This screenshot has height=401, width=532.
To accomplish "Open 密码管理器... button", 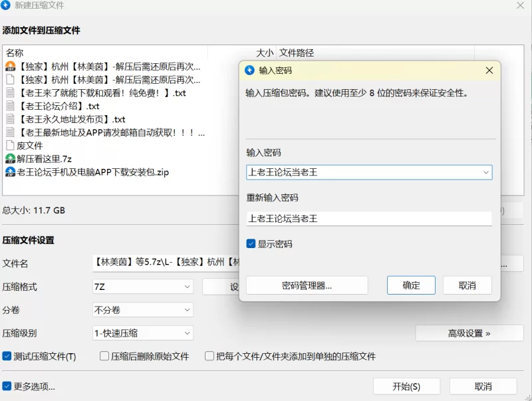I will tap(307, 285).
